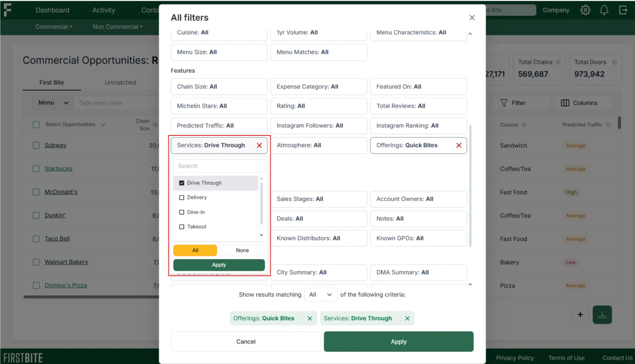635x364 pixels.
Task: Go to the Dashboard menu
Action: coord(52,10)
